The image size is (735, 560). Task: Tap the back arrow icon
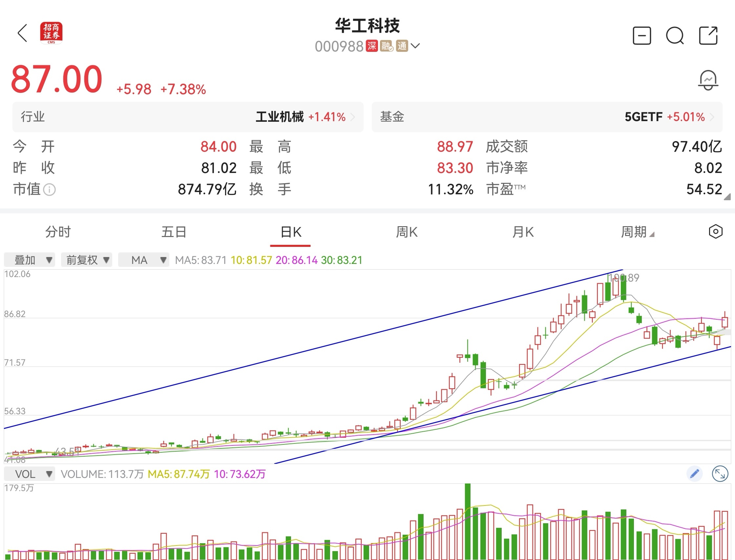[x=22, y=33]
